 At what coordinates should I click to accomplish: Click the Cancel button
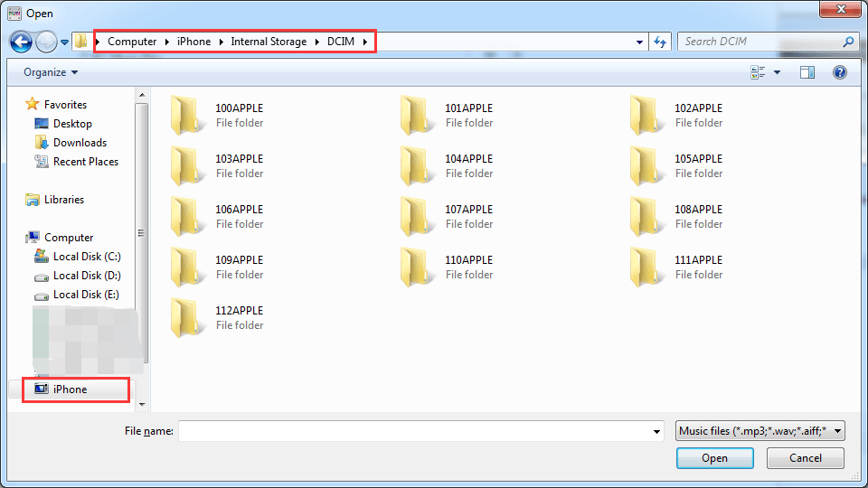pos(806,458)
